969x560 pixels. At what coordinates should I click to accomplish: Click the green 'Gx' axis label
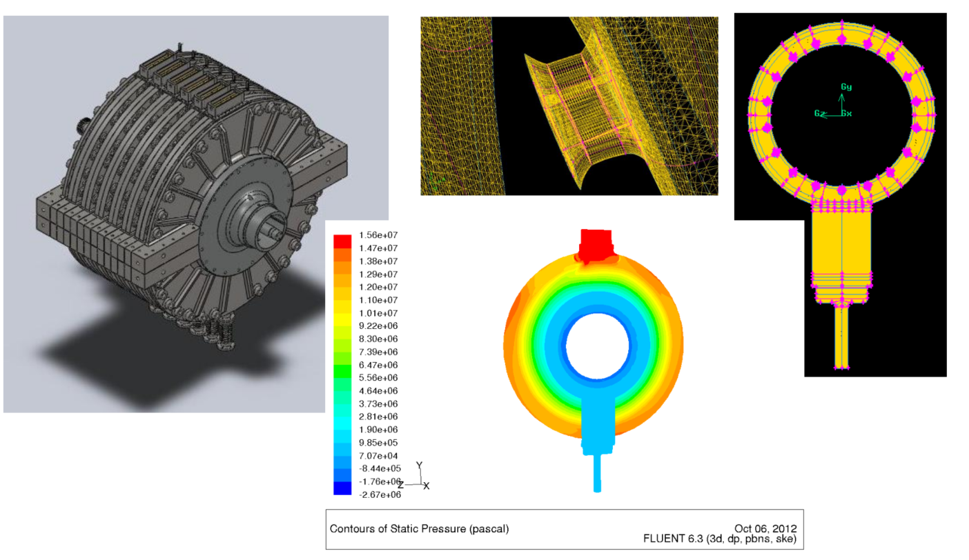846,113
